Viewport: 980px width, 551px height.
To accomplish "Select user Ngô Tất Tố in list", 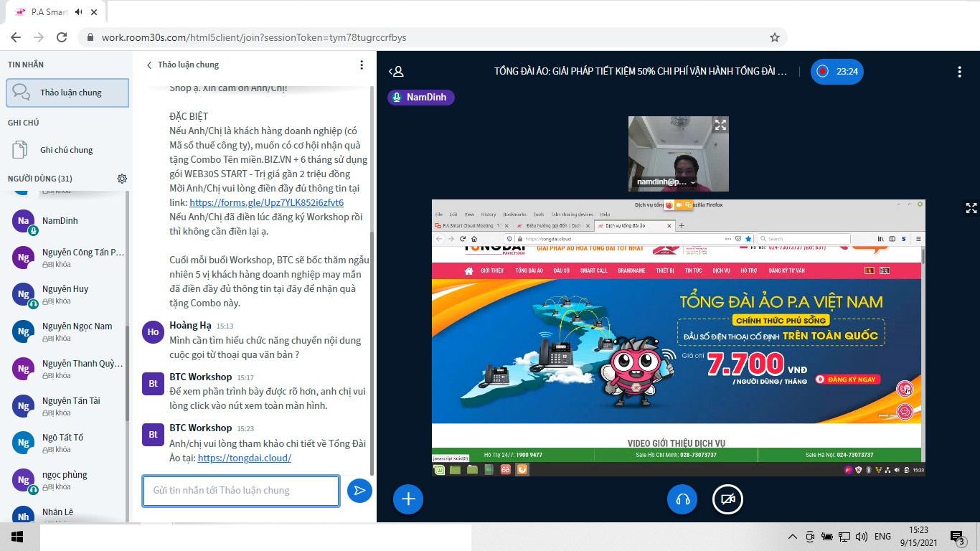I will pos(67,443).
